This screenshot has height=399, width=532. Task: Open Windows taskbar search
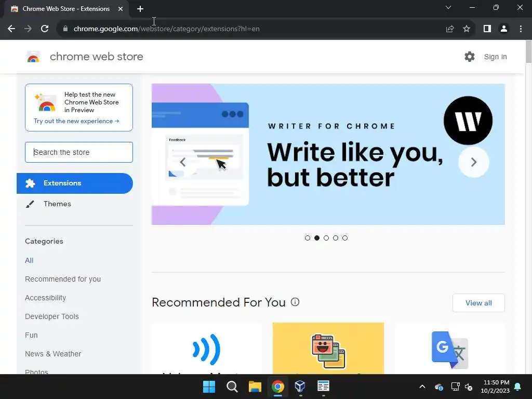click(x=232, y=387)
